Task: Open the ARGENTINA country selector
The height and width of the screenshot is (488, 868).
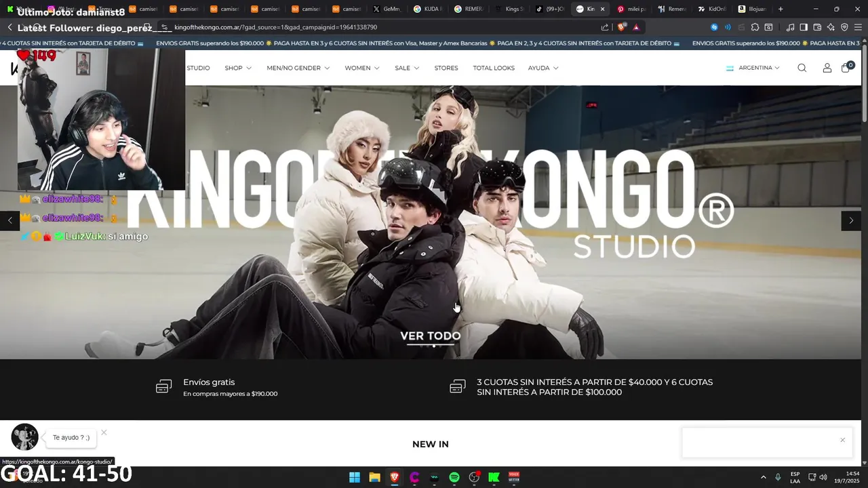Action: (753, 68)
